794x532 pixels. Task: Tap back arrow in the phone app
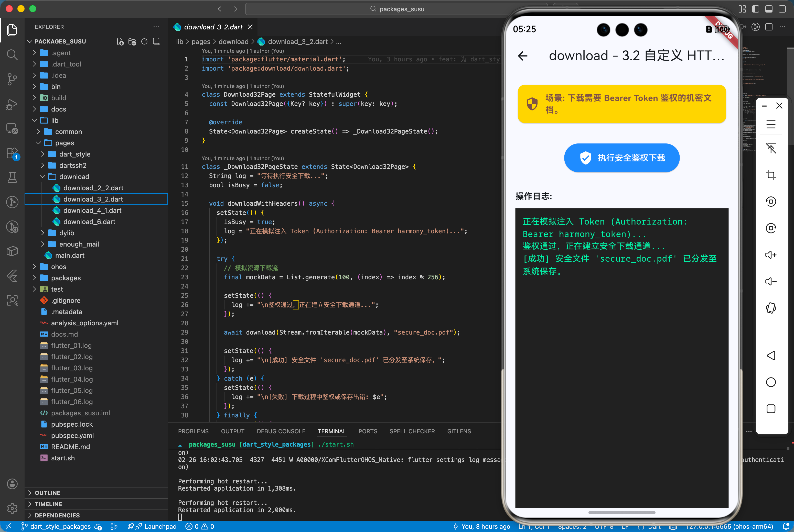point(523,56)
